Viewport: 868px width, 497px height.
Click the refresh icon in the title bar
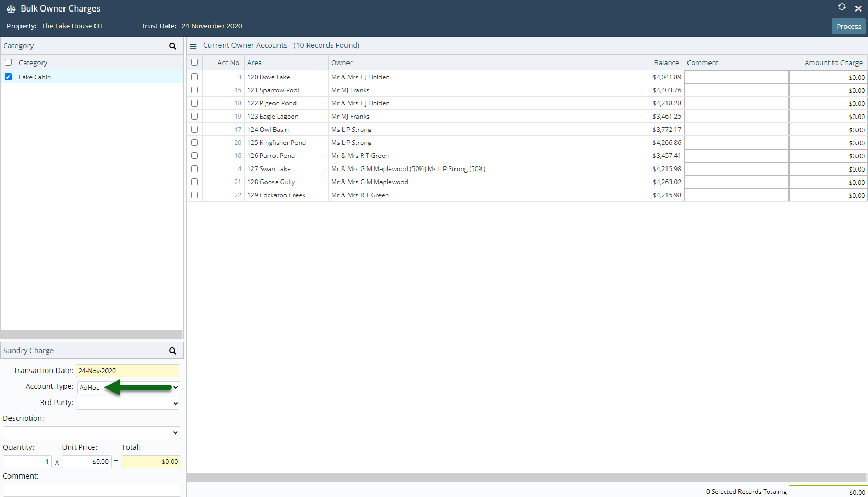pos(842,7)
